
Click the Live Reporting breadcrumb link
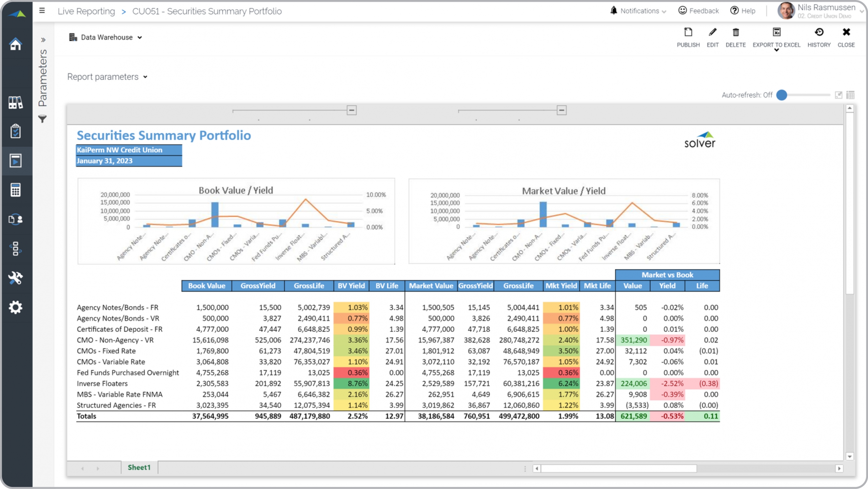(86, 11)
